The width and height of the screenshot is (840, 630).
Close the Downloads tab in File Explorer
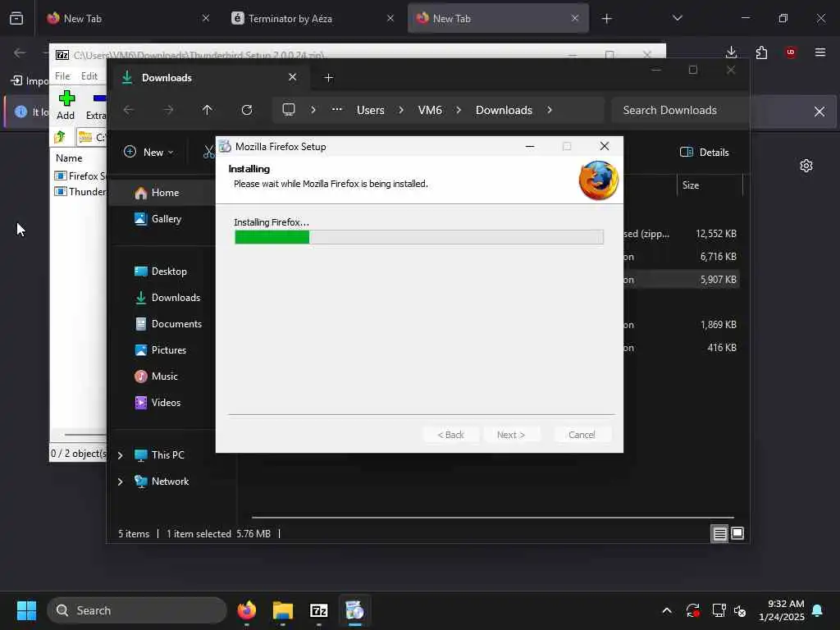click(x=293, y=77)
